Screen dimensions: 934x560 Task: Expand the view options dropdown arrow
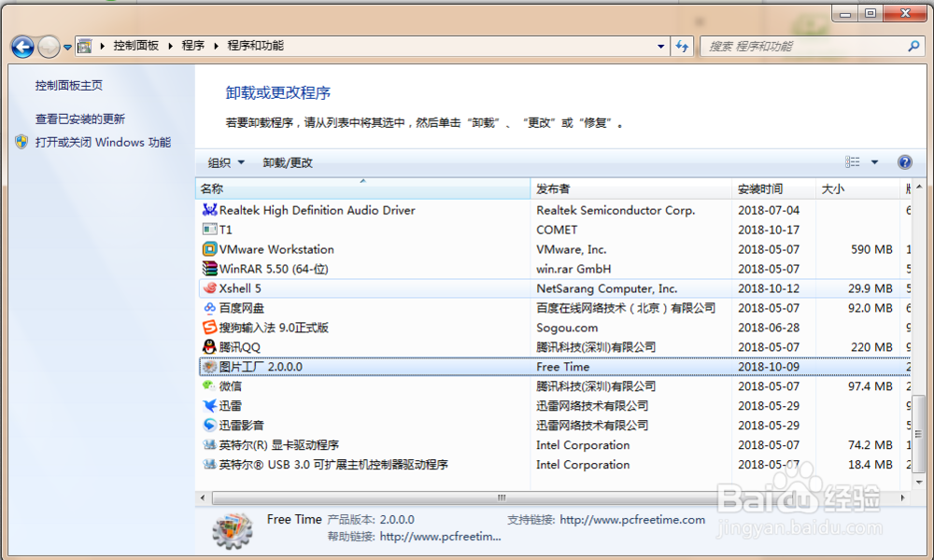coord(874,161)
